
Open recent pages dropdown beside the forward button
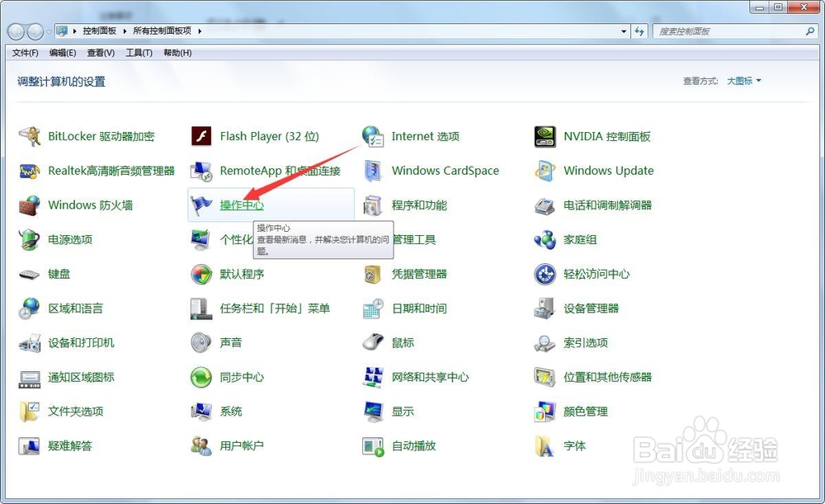click(49, 31)
